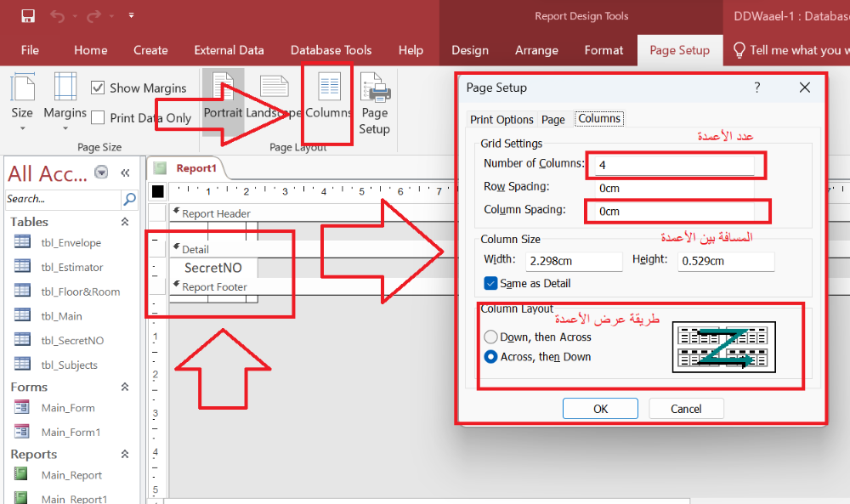Switch to the Home tab
The height and width of the screenshot is (504, 850).
tap(91, 50)
